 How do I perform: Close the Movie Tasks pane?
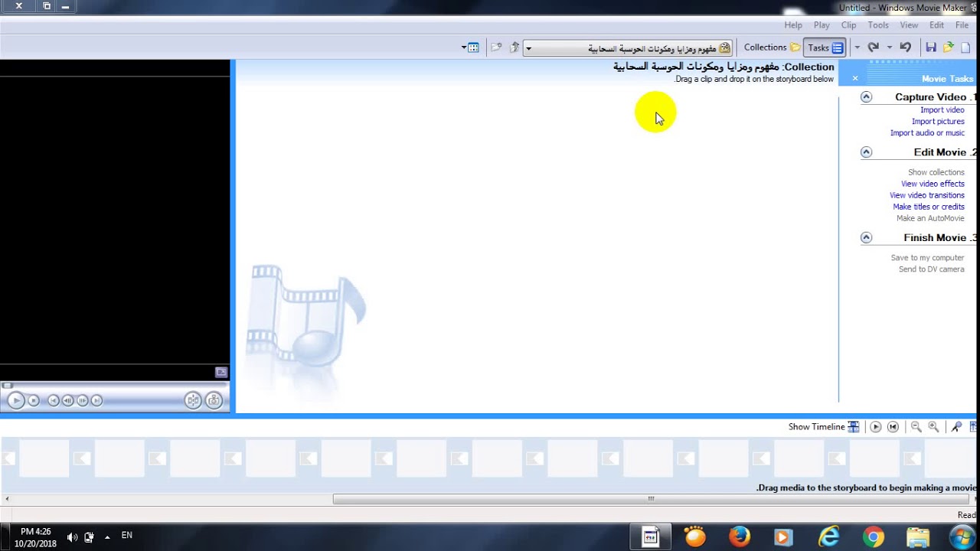pos(855,78)
